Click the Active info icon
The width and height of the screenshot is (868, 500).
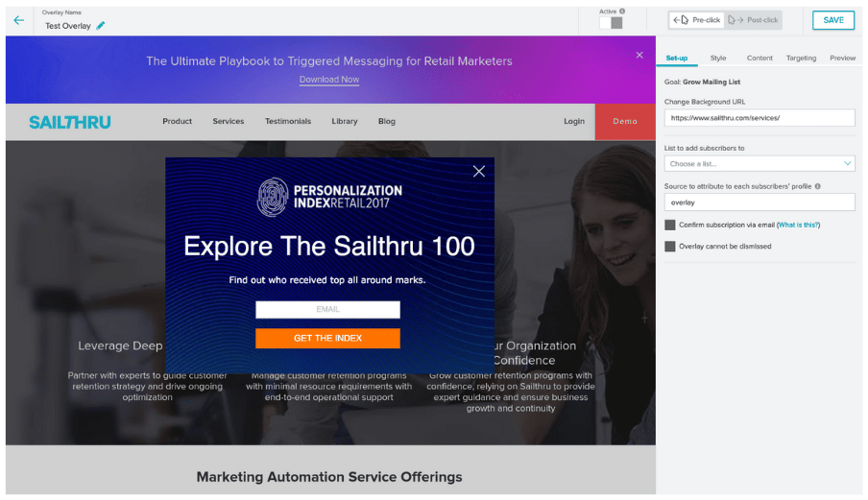(622, 12)
